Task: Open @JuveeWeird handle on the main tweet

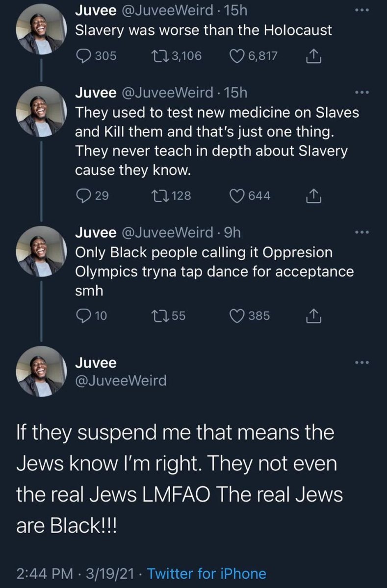Action: (x=121, y=380)
